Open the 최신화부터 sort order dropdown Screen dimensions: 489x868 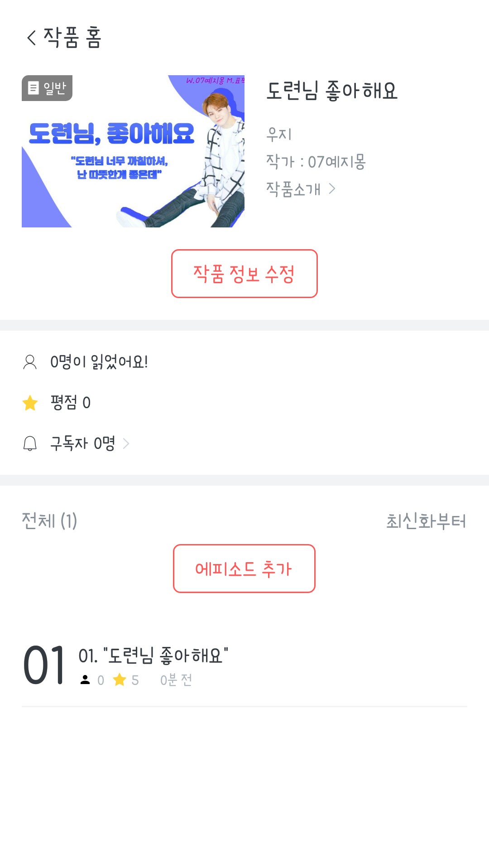tap(426, 521)
